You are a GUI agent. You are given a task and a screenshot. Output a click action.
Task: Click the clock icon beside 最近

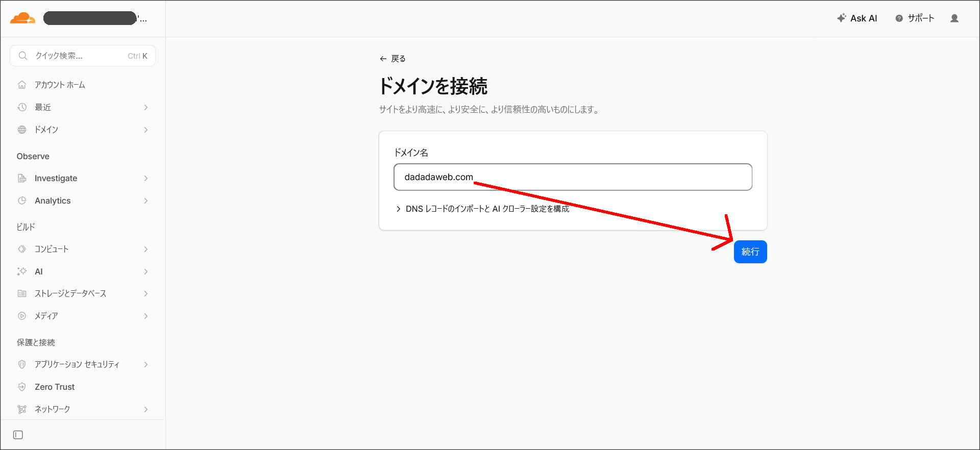coord(22,107)
